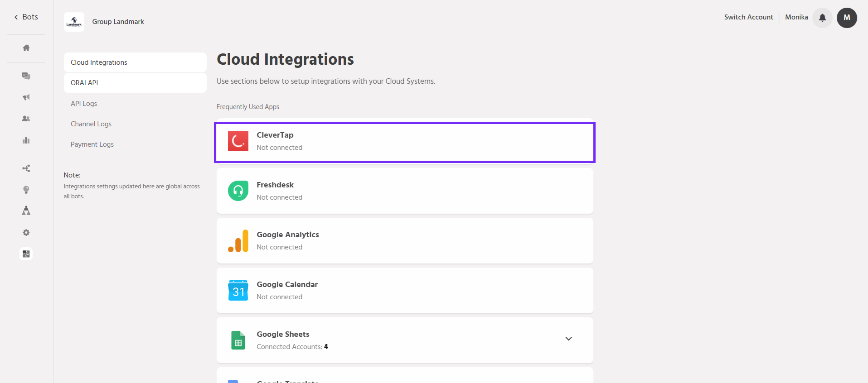This screenshot has width=868, height=383.
Task: Click the hierarchy team icon in sidebar
Action: click(x=26, y=211)
